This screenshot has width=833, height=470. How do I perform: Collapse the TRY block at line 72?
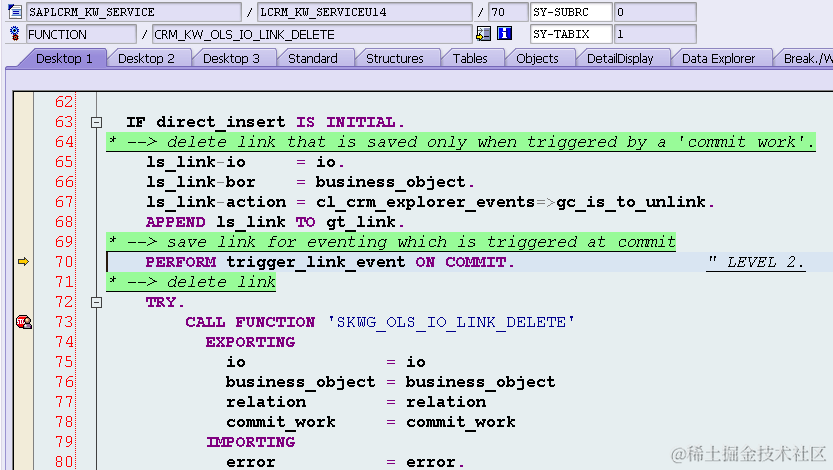(x=96, y=302)
